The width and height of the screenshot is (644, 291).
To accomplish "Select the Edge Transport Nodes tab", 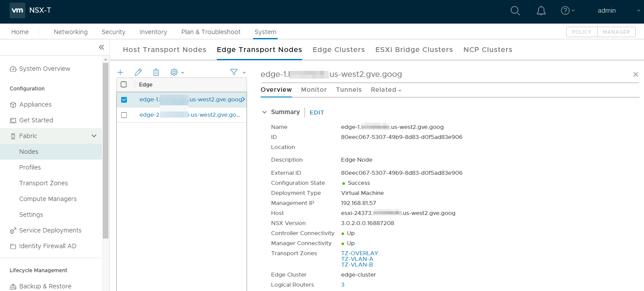I will 259,50.
